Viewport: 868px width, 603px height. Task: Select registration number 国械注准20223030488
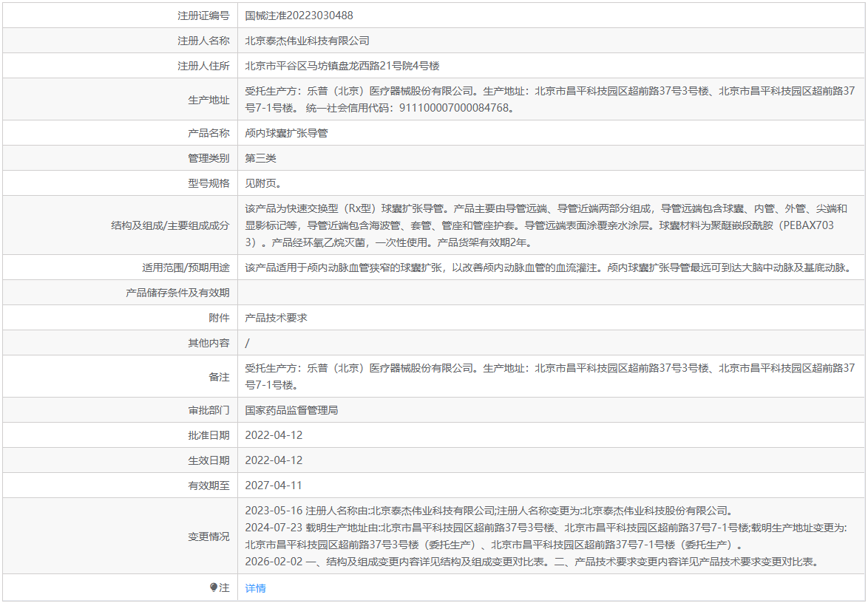(299, 16)
